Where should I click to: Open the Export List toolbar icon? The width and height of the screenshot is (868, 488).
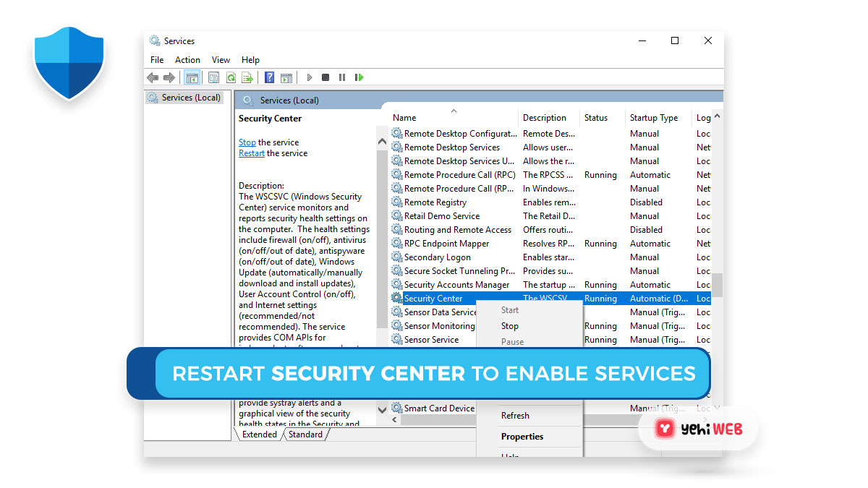[247, 77]
